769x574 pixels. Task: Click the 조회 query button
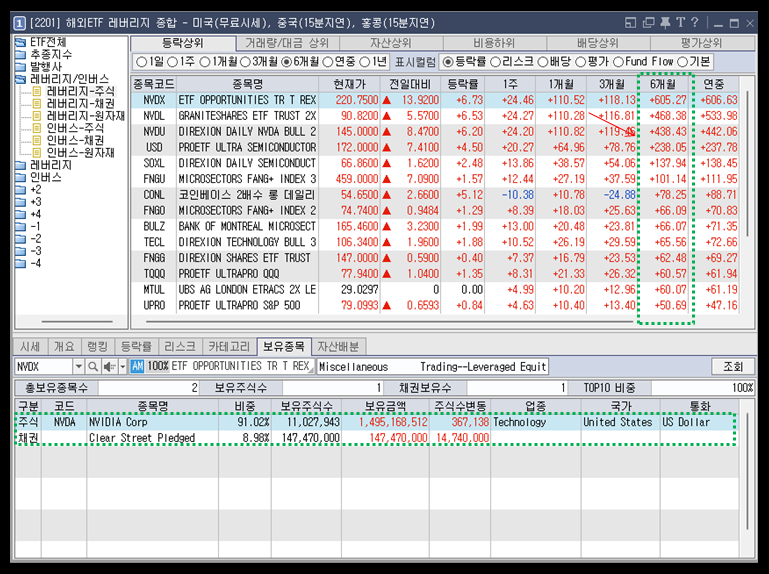coord(733,366)
